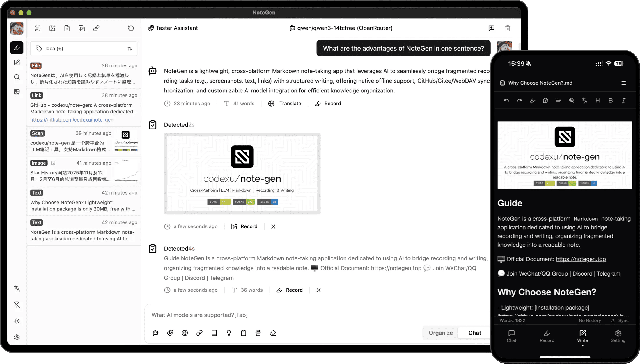Click the search icon in left sidebar
This screenshot has height=364, width=640.
pos(17,77)
